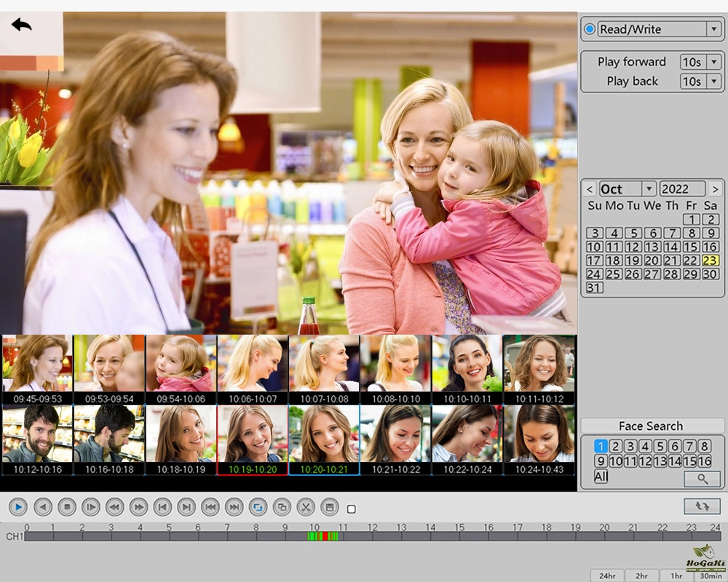Select All channels button
The image size is (728, 582).
(601, 477)
